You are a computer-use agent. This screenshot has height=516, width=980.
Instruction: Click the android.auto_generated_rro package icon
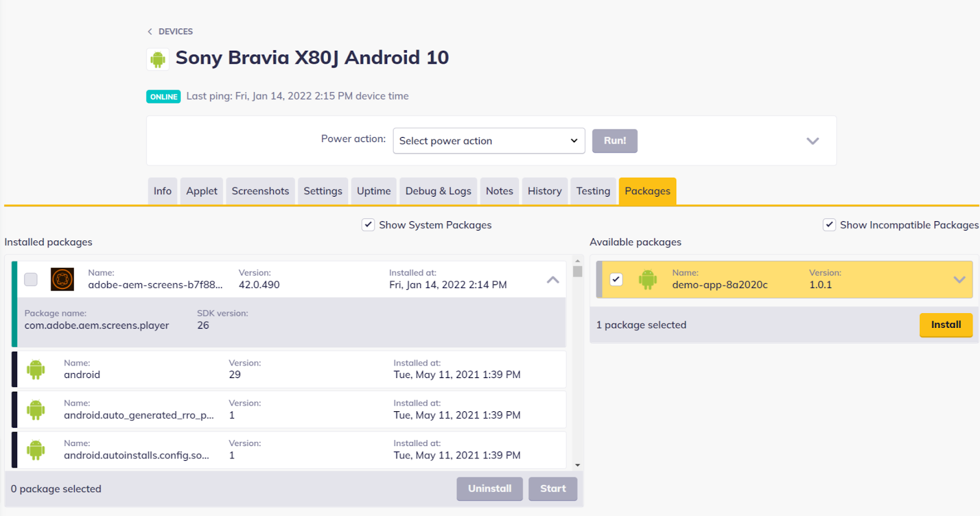[36, 410]
